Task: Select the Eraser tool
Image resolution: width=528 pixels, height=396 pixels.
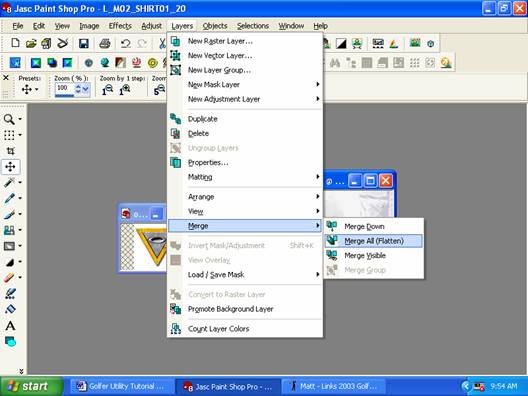Action: click(9, 277)
